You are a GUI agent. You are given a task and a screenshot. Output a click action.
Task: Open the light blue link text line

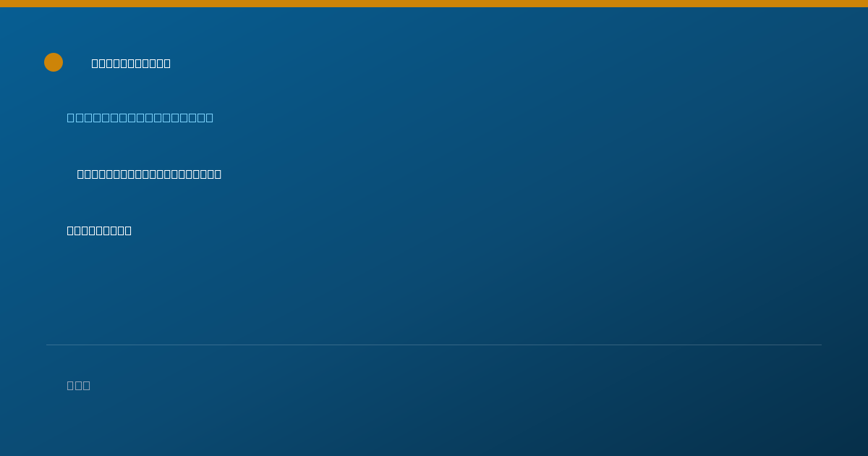click(140, 117)
